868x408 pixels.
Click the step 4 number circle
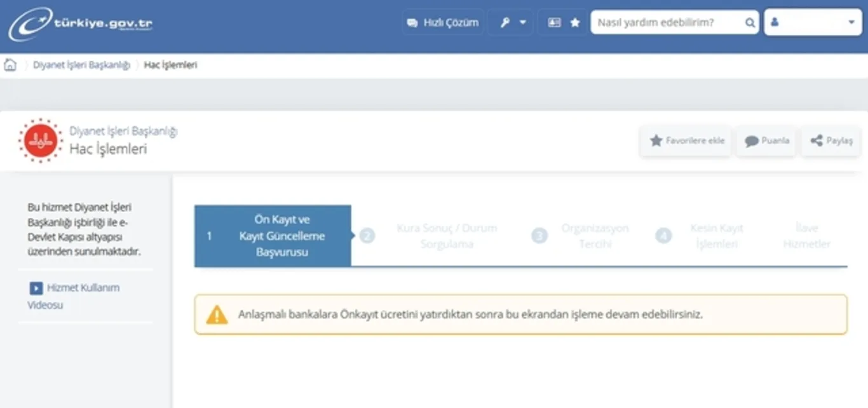click(663, 236)
